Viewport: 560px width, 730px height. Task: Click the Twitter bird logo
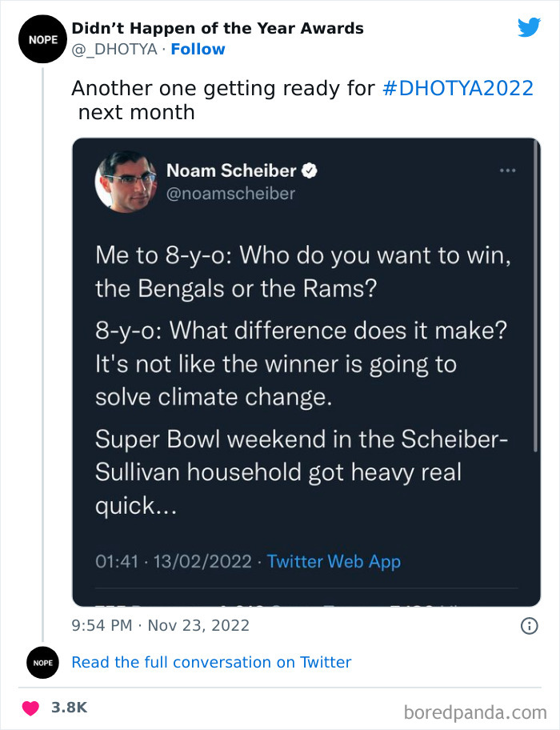click(530, 26)
